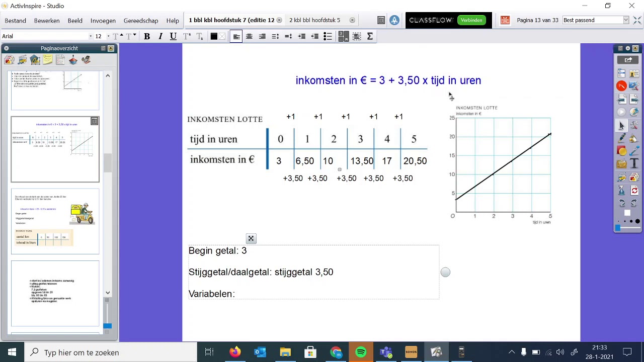Click the full screen toggle icon
Viewport: 644px width, 362px height.
(637, 20)
